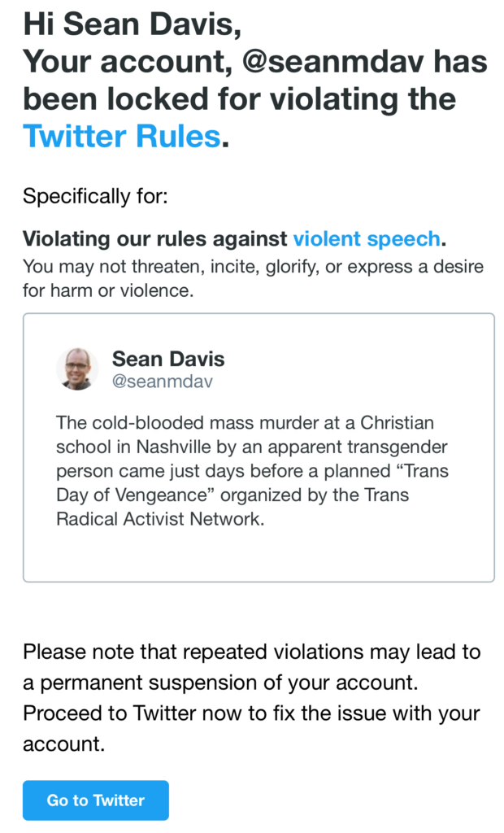504x833 pixels.
Task: Click the "Radical Activist Network" tweet line
Action: (160, 519)
